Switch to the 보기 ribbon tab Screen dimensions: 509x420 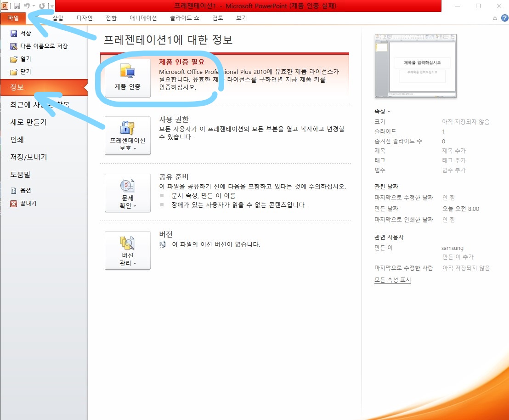(x=241, y=18)
